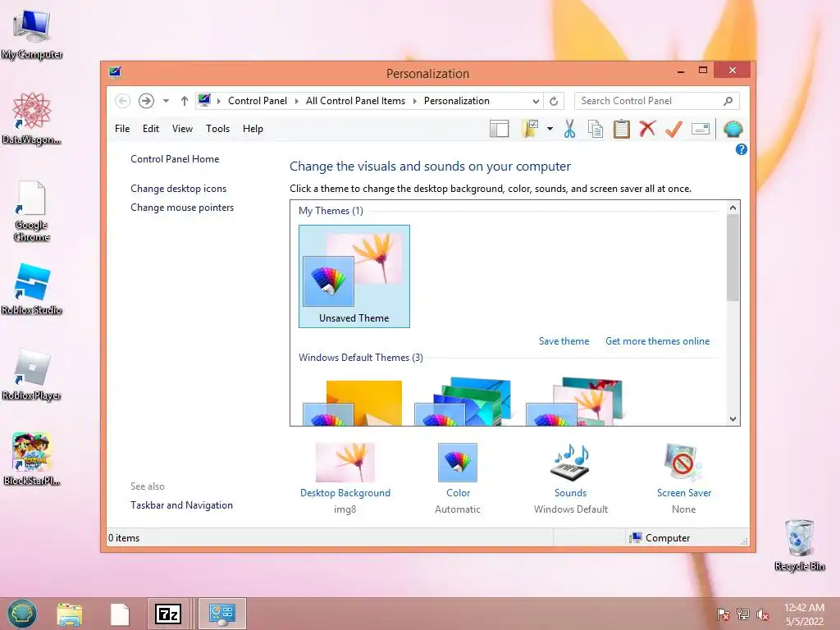
Task: Click the Properties toolbar icon
Action: 701,129
